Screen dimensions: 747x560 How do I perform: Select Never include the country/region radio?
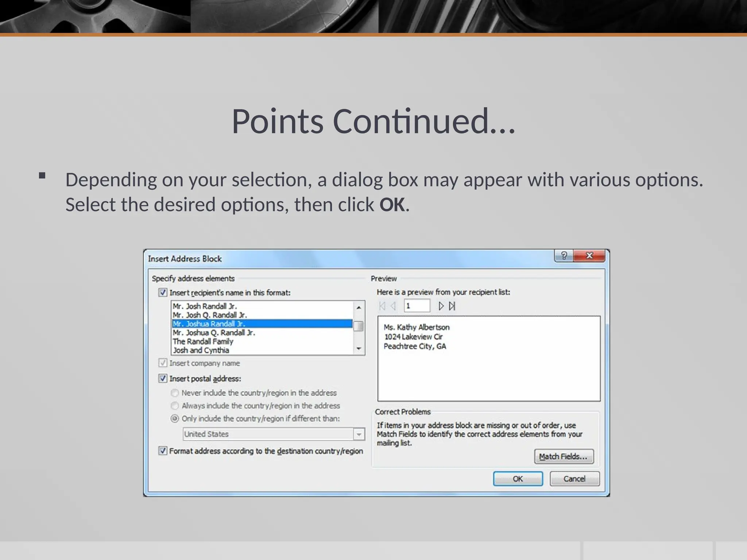pyautogui.click(x=175, y=393)
